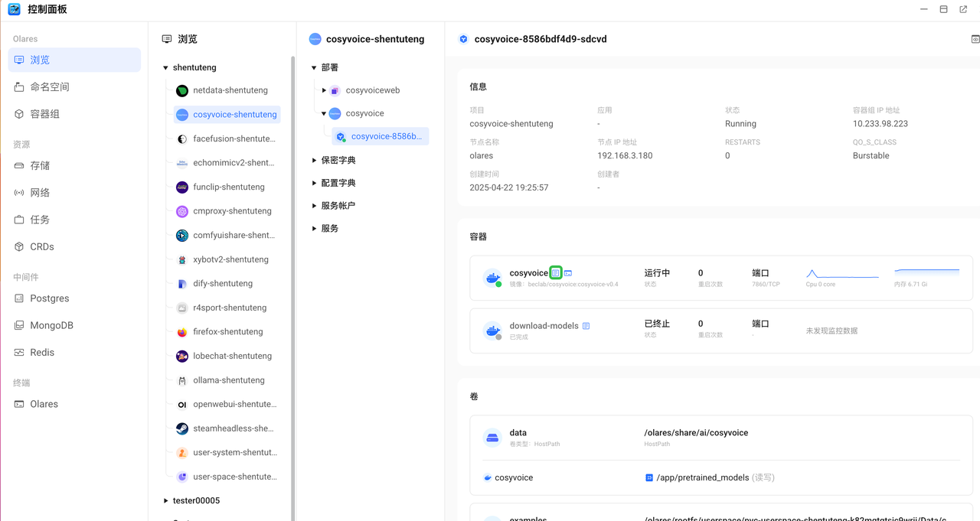The image size is (980, 521).
Task: Open 命名空间 in the sidebar
Action: point(50,87)
